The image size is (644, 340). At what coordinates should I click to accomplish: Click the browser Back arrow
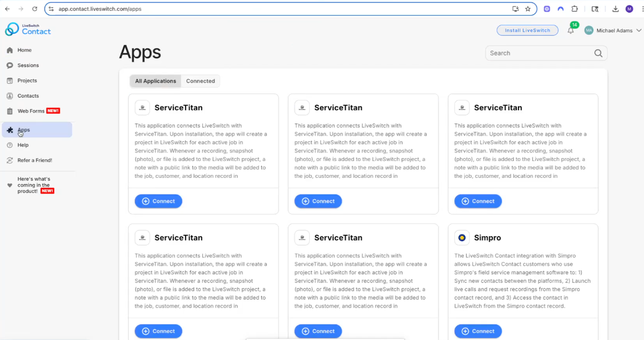tap(8, 9)
